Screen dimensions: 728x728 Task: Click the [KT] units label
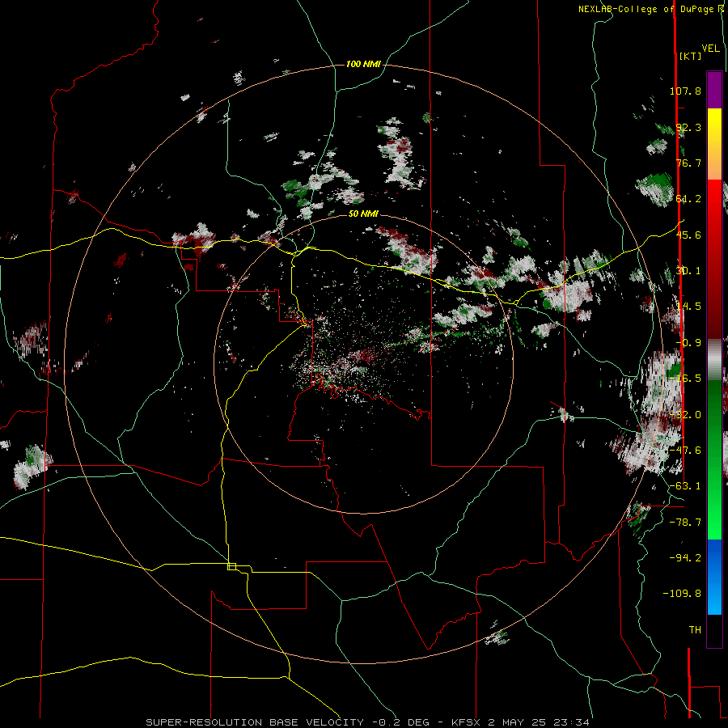(x=691, y=56)
